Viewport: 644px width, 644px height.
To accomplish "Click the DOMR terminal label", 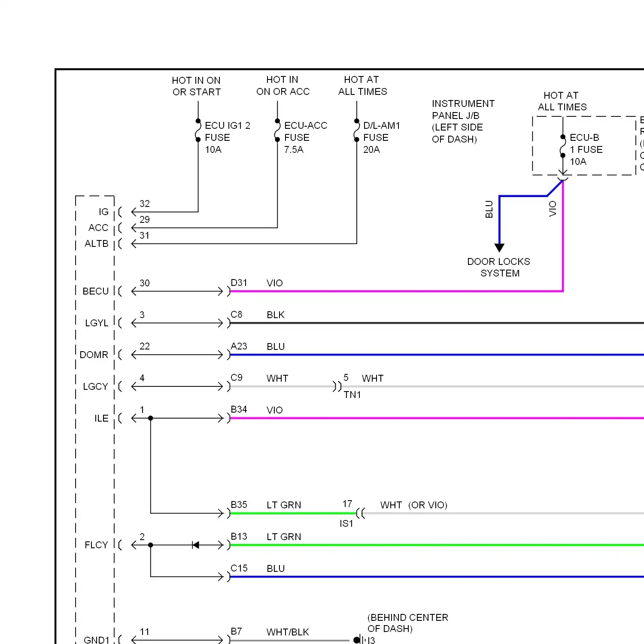I will (x=94, y=355).
